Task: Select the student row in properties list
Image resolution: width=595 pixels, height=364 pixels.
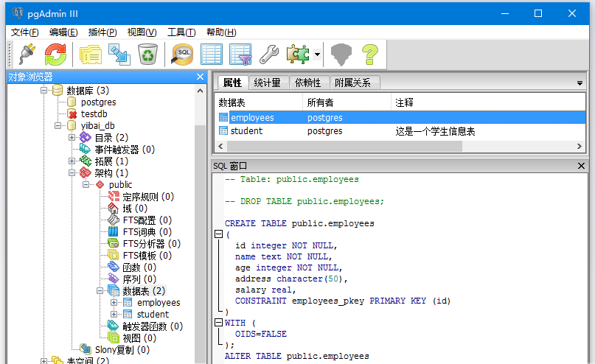Action: click(400, 131)
